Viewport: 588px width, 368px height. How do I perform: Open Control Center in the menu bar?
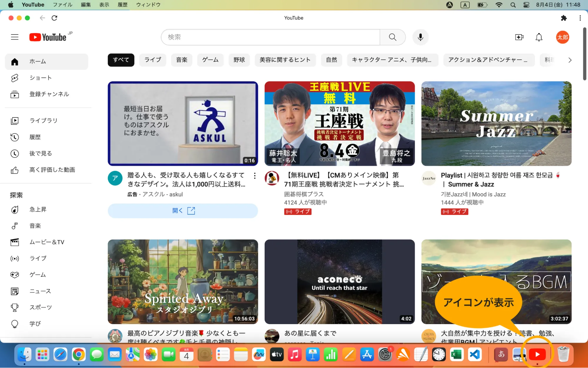click(526, 5)
